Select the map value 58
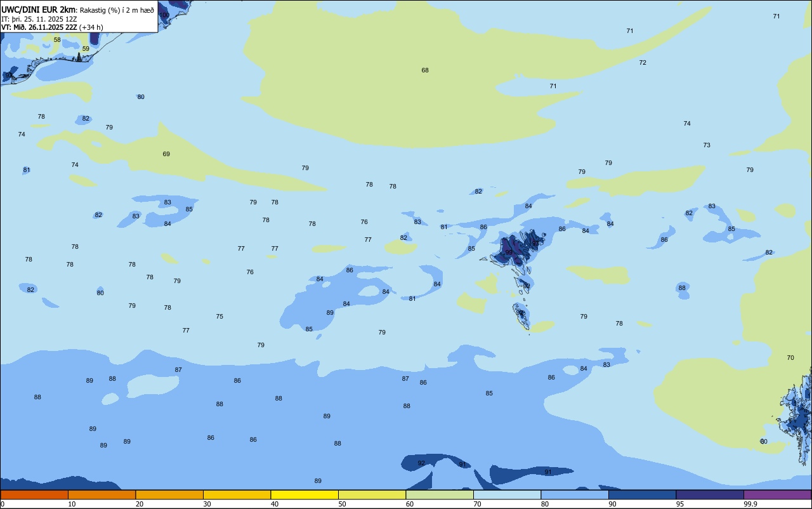Image resolution: width=812 pixels, height=509 pixels. (x=57, y=40)
